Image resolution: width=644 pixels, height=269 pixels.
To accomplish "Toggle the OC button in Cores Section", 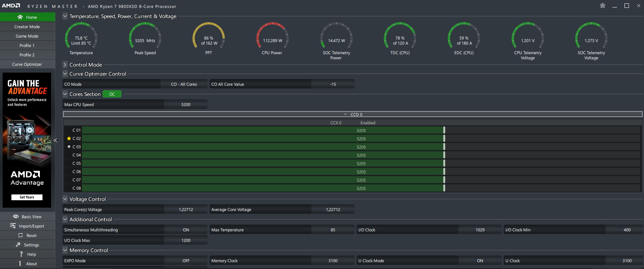I will (112, 94).
